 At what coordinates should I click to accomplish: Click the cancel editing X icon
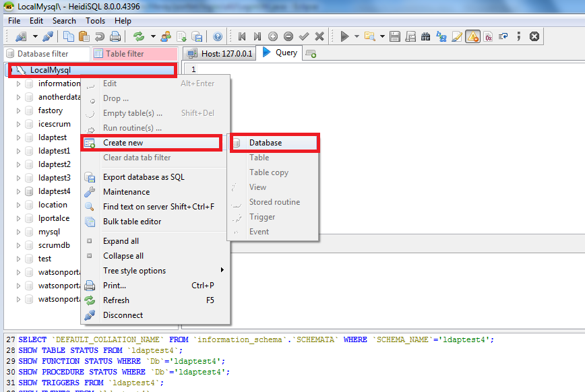(x=319, y=36)
